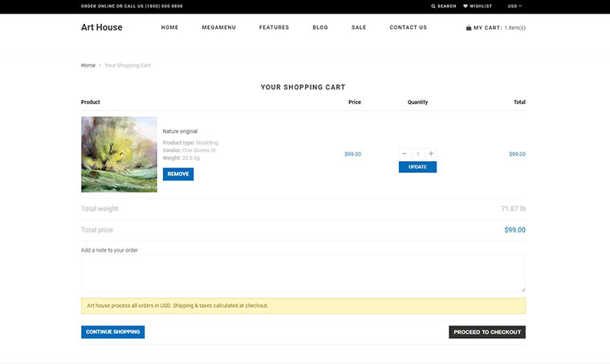Proceed to checkout
Viewport: 610px width, 364px height.
click(486, 332)
